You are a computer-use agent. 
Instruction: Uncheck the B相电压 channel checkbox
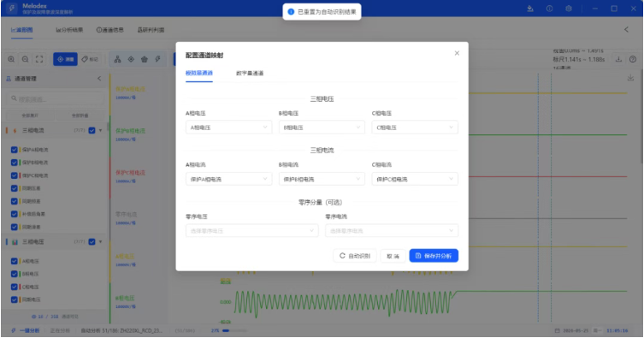coord(15,274)
